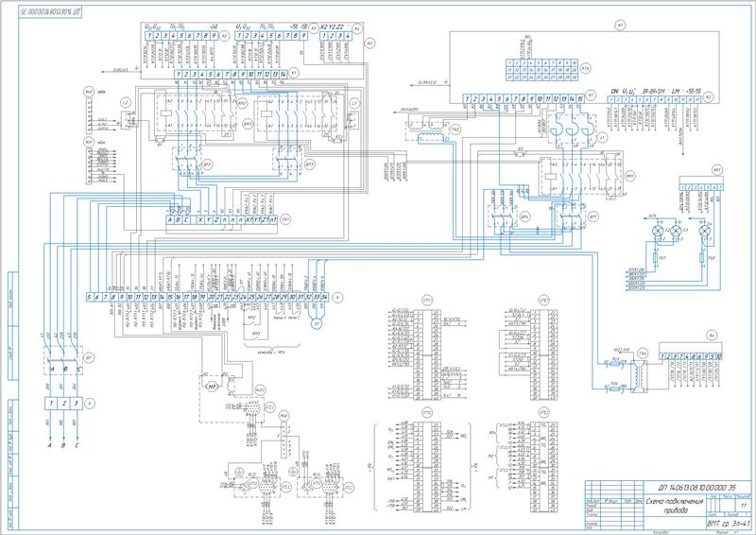Viewport: 756px width, 535px height.
Task: Click the LM label above A1 connector X2
Action: tap(675, 90)
